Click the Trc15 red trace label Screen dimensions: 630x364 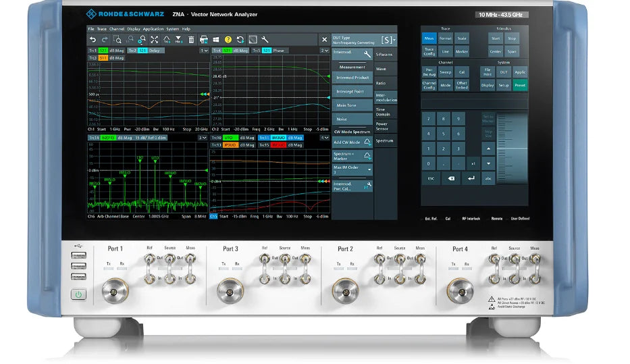(281, 145)
